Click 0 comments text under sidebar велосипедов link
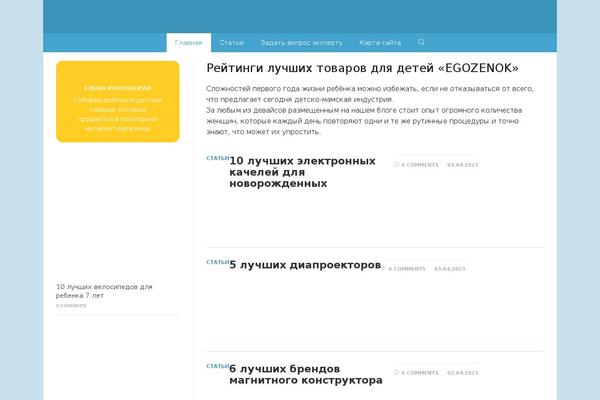 (x=71, y=305)
